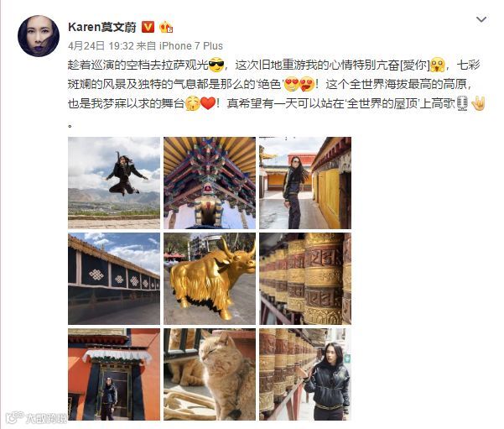Click the microphone emoji in the post

462,103
